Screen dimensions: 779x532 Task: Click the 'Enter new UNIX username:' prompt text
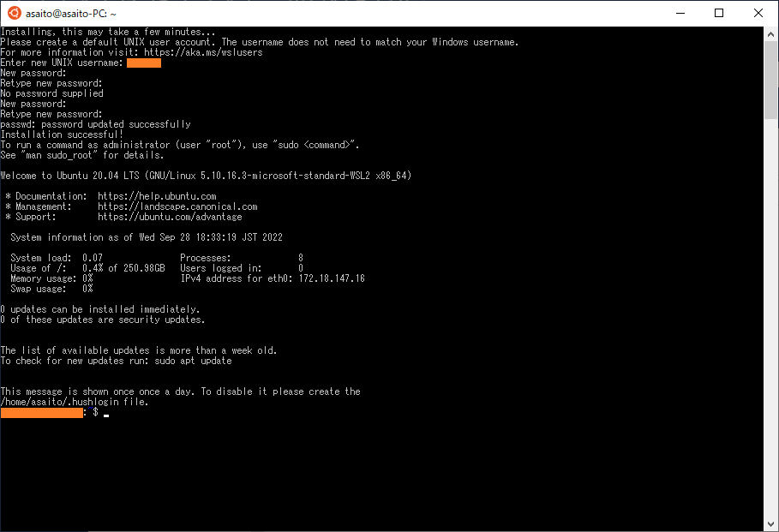[x=62, y=63]
